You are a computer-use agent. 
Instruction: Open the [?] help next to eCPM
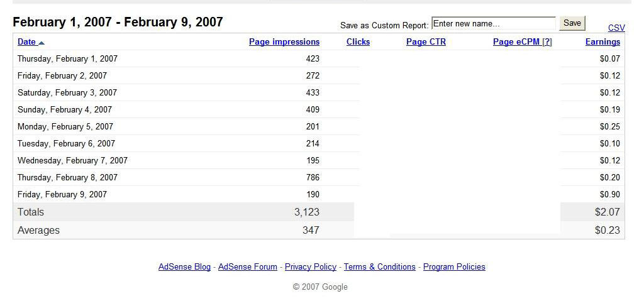click(x=547, y=42)
